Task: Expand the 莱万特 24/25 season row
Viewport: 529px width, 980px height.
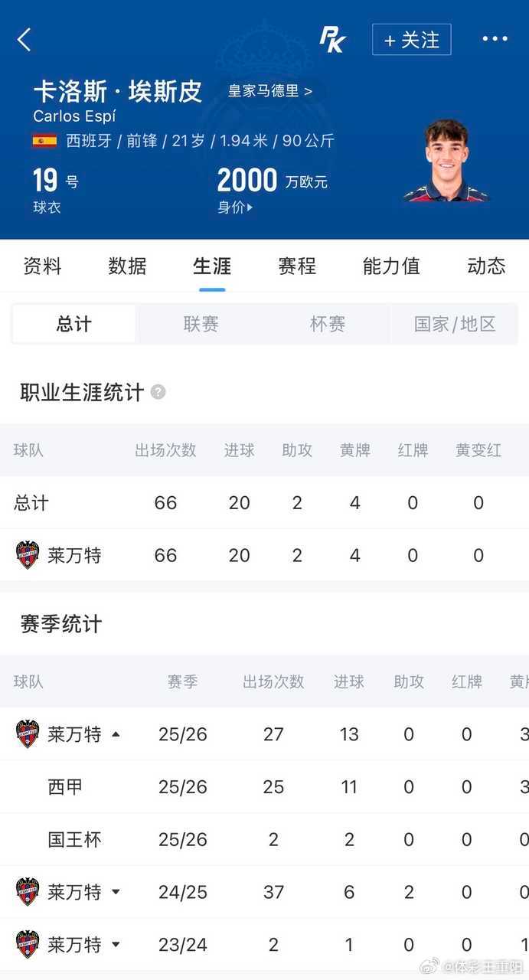Action: pos(116,892)
